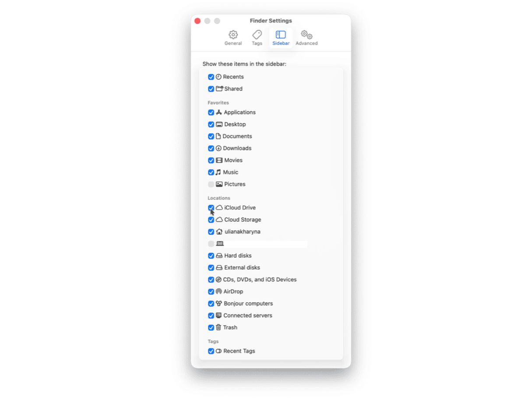Uncheck the Shared checkbox

coord(211,89)
